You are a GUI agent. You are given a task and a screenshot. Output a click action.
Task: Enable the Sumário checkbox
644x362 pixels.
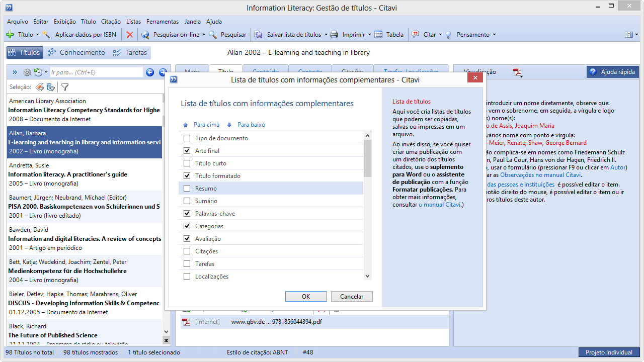pos(187,201)
